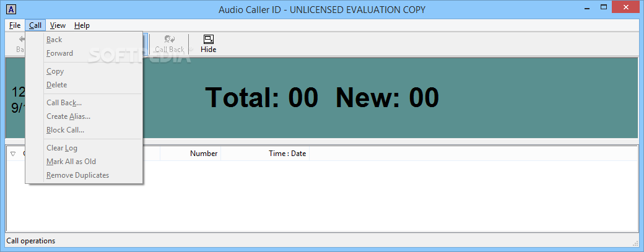This screenshot has height=252, width=644.
Task: Choose Call Back... menu entry
Action: 84,103
